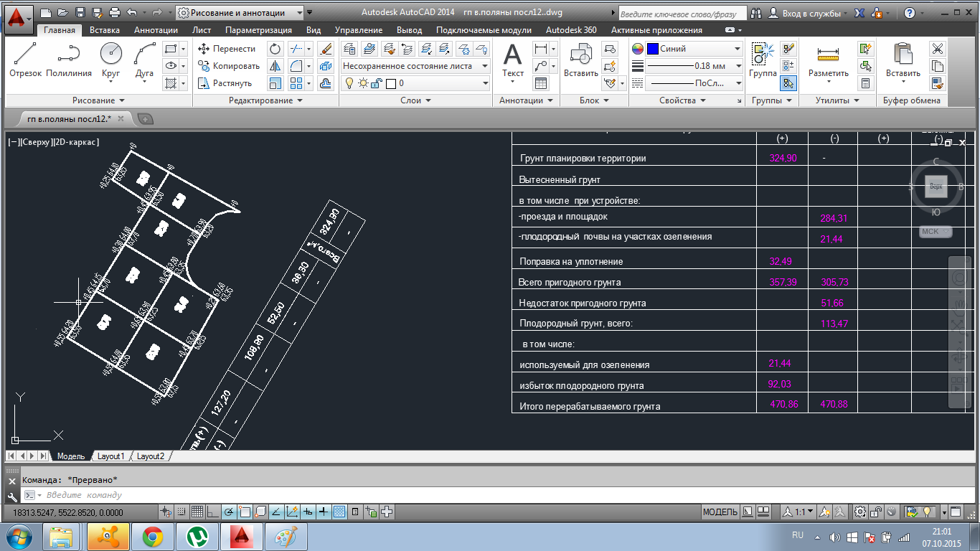Click the Группа (Group) icon
The image size is (980, 551).
click(762, 60)
